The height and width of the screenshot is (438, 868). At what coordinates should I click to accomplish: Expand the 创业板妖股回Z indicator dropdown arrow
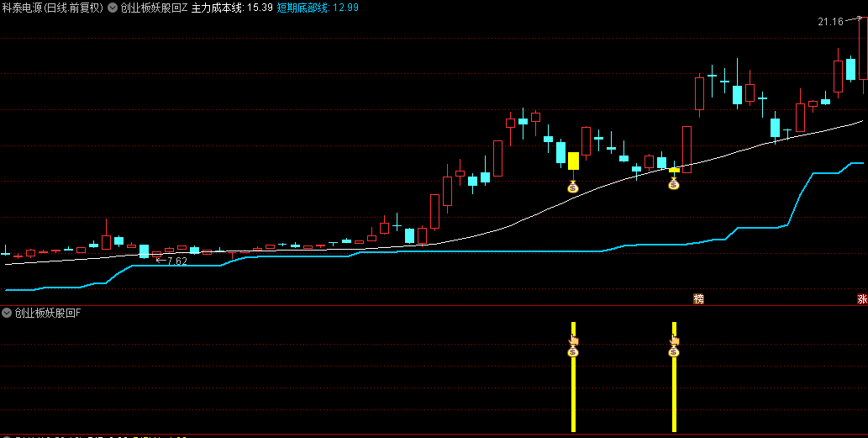click(113, 8)
